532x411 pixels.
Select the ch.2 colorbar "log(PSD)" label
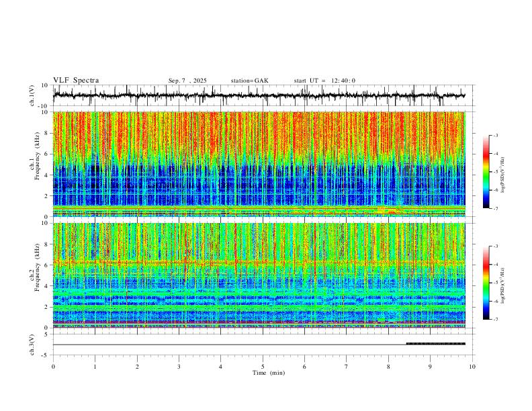click(x=502, y=285)
